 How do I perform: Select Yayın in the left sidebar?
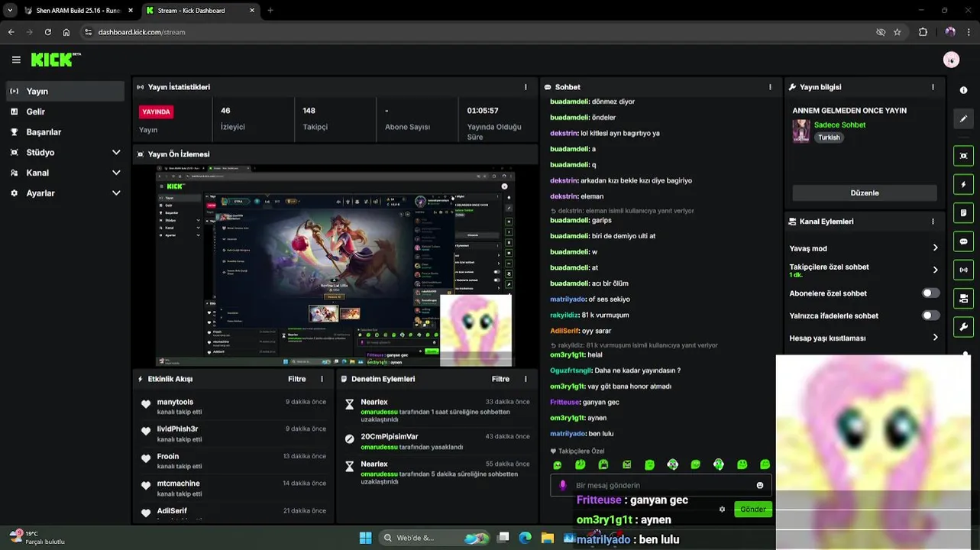point(65,91)
